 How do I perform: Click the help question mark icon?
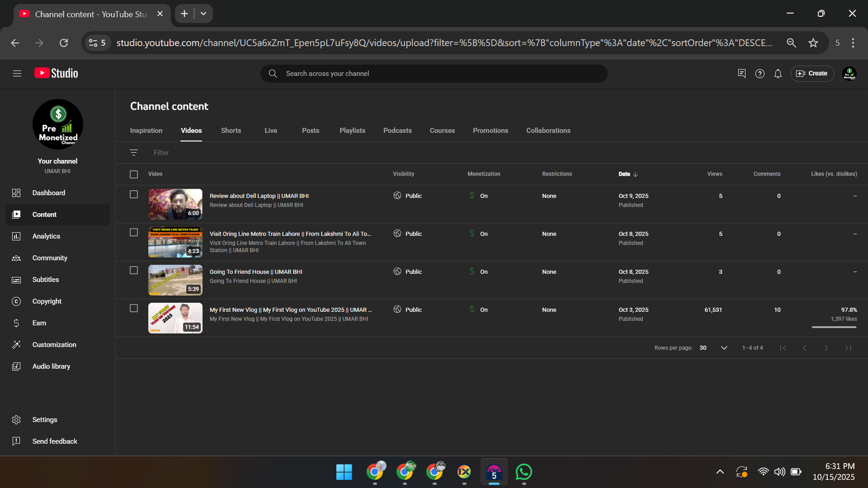759,74
